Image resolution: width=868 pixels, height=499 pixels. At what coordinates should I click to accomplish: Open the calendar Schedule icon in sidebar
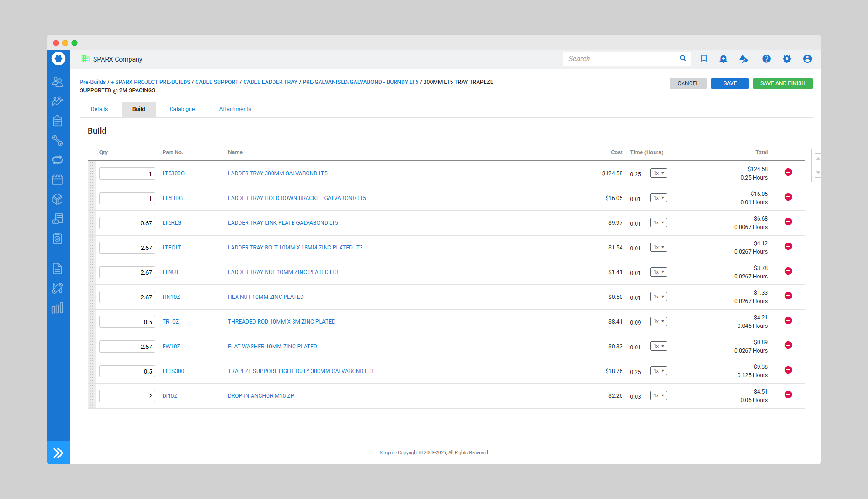57,180
